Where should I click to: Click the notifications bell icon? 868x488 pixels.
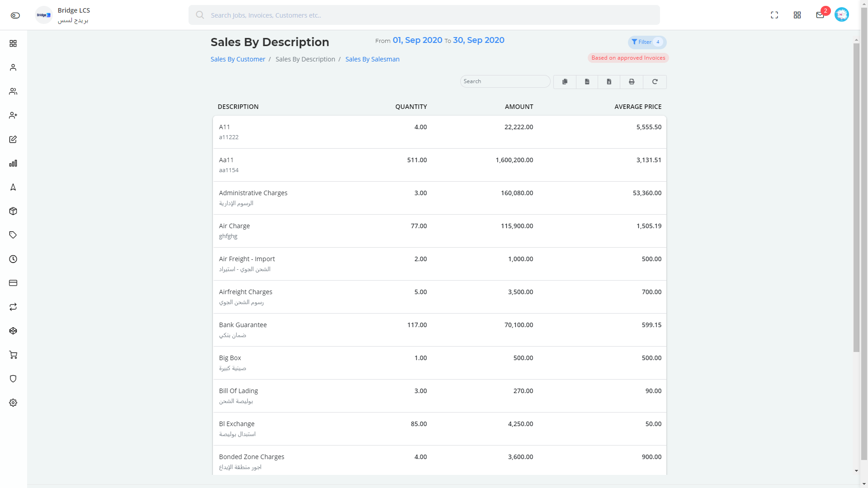pyautogui.click(x=821, y=14)
